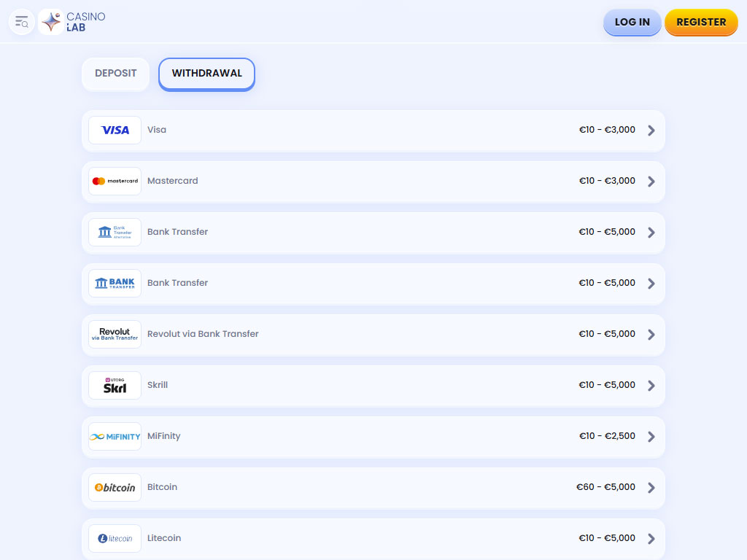Click the Litecoin label text
This screenshot has height=560, width=747.
point(164,537)
